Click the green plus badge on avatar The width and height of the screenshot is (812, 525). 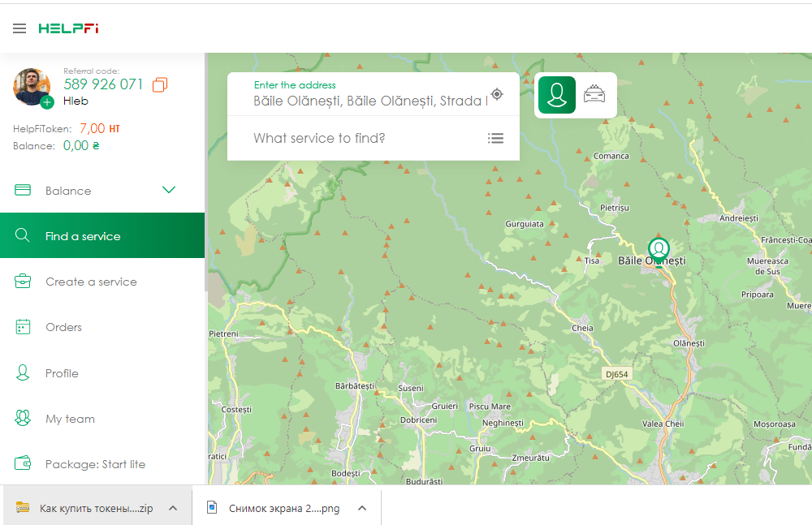click(x=47, y=101)
